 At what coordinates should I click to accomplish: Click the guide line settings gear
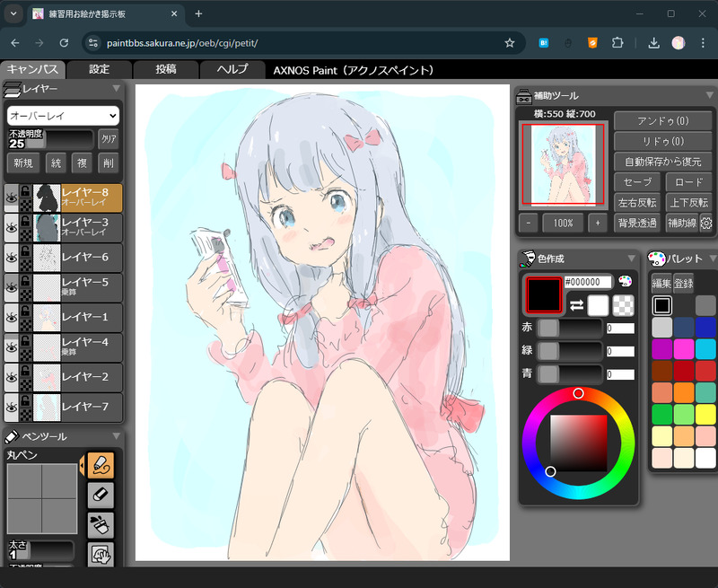(706, 223)
